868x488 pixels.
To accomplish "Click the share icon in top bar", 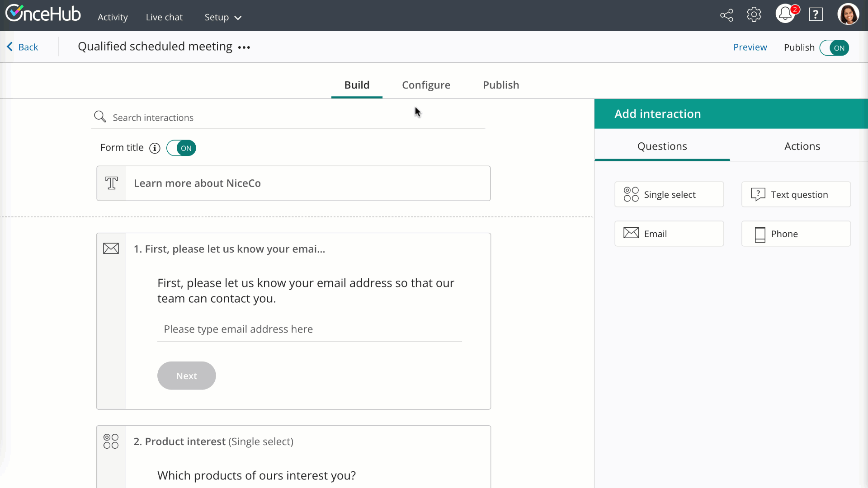I will (726, 15).
